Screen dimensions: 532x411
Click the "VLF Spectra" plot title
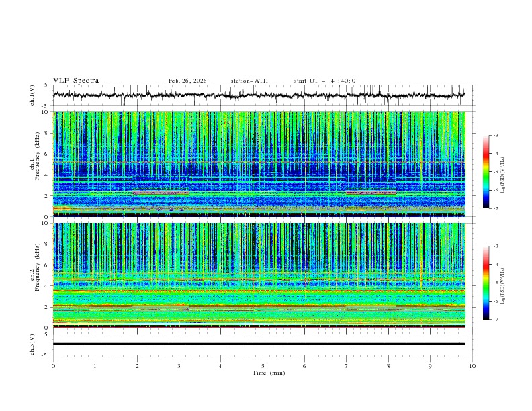(x=76, y=81)
